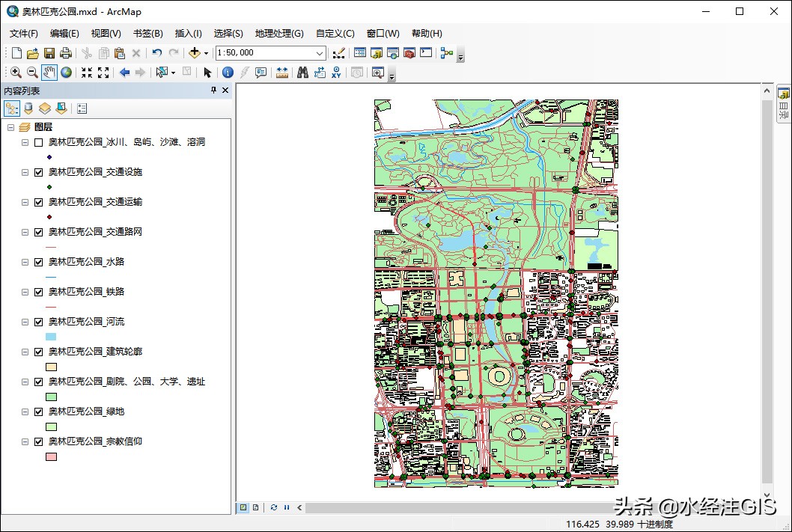Activate the Measure ruler tool

(282, 73)
